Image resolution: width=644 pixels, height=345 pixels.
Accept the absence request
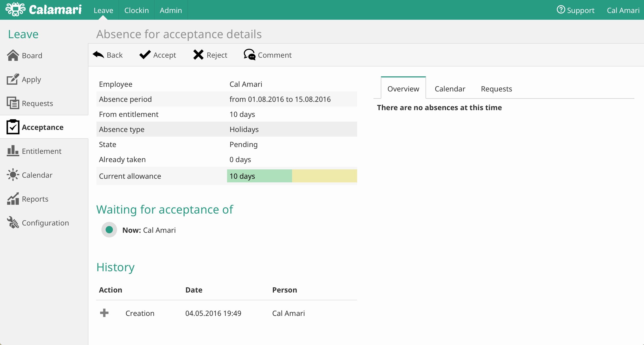click(x=158, y=55)
